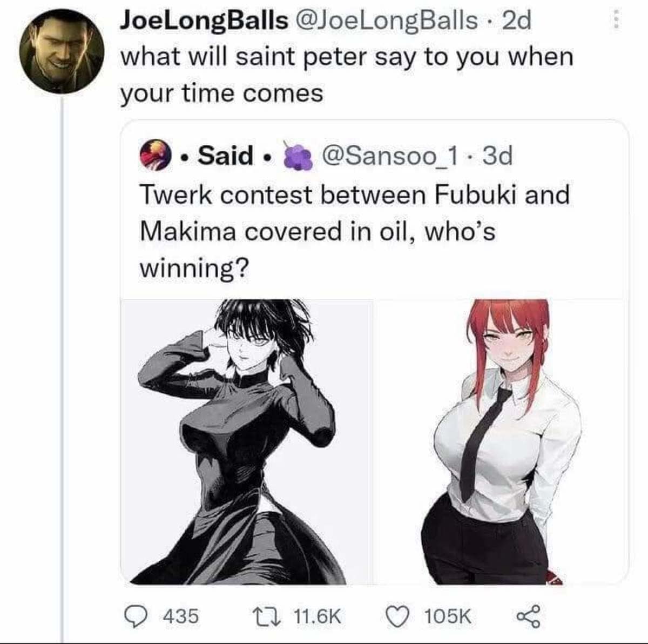The width and height of the screenshot is (648, 644).
Task: Click the quoted tweet text about twerk contest
Action: [354, 231]
